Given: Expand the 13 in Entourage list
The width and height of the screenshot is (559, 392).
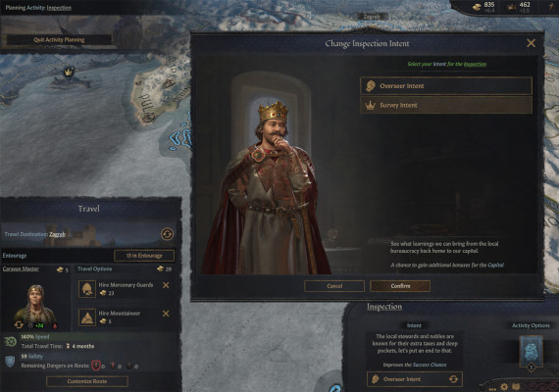Looking at the screenshot, I should (x=144, y=256).
